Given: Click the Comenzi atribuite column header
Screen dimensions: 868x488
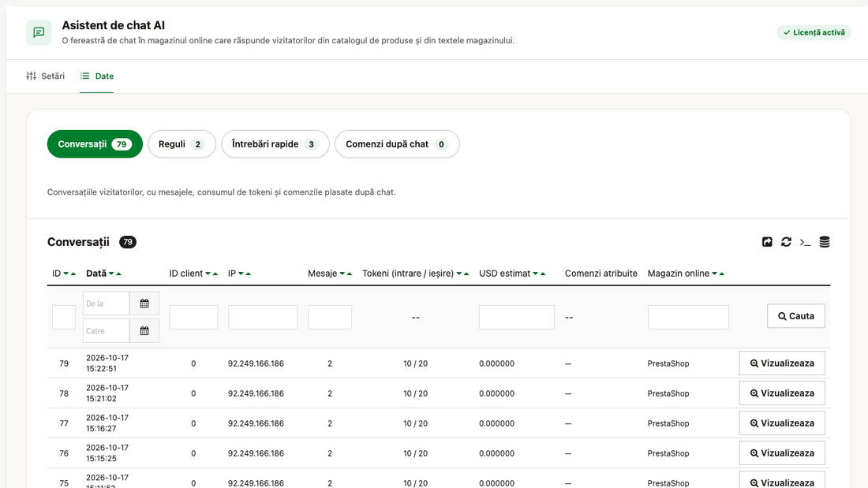Looking at the screenshot, I should coord(600,274).
